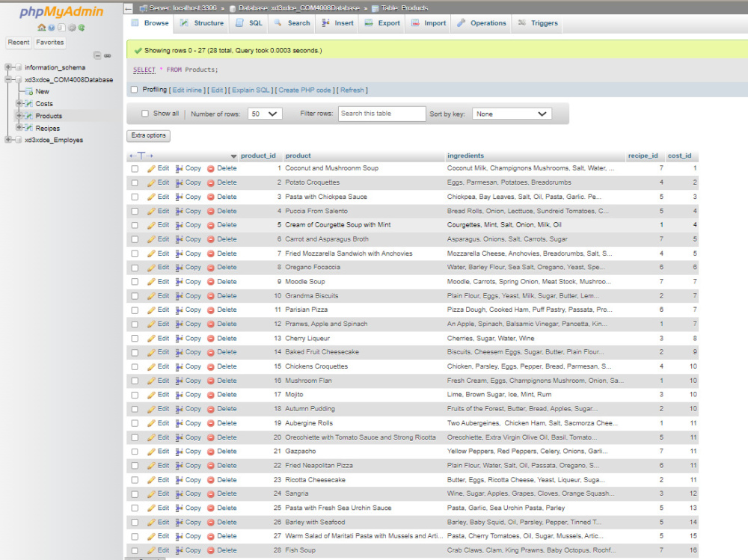Click the Recipes table icon in tree
The width and height of the screenshot is (748, 560).
click(29, 128)
